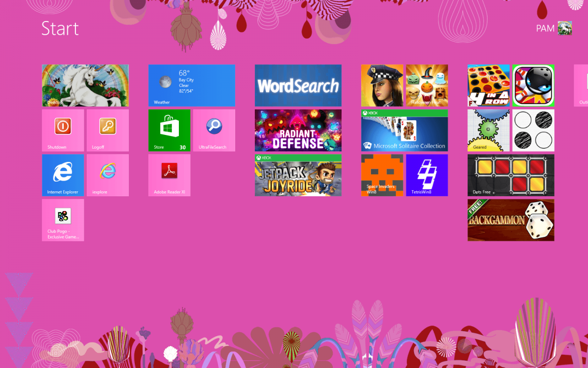
Task: Launch the WordSearch game tile
Action: pos(298,85)
